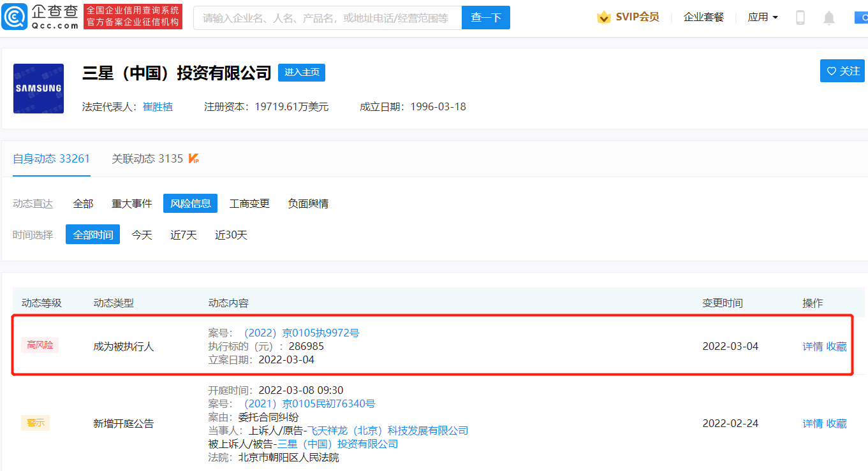Screen dimensions: 868x471
Task: Open the notification bell icon
Action: (829, 18)
